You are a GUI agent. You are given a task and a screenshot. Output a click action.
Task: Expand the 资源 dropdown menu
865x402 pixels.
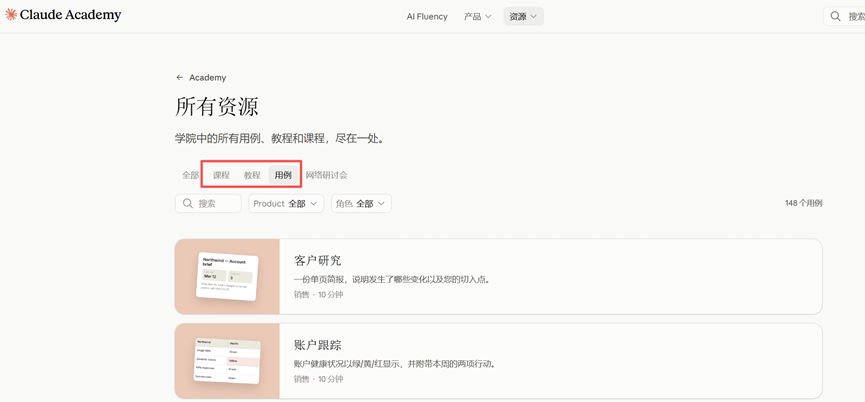pos(524,17)
